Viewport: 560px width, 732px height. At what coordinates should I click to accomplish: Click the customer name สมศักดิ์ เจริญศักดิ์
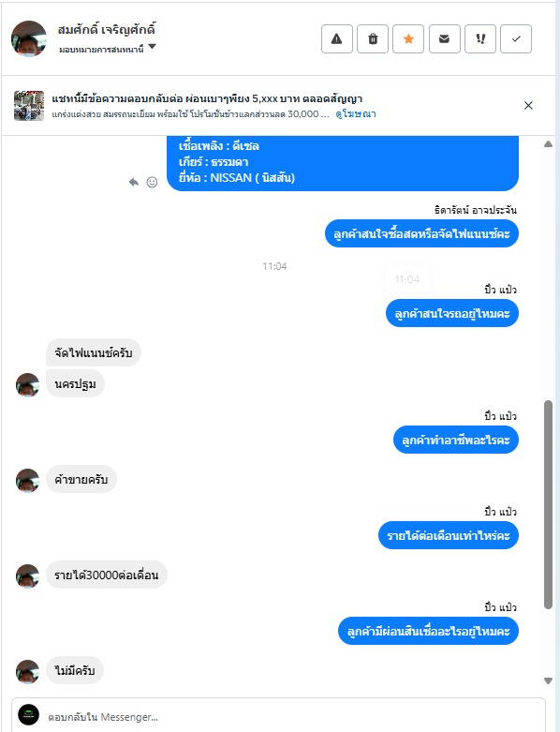pyautogui.click(x=107, y=30)
